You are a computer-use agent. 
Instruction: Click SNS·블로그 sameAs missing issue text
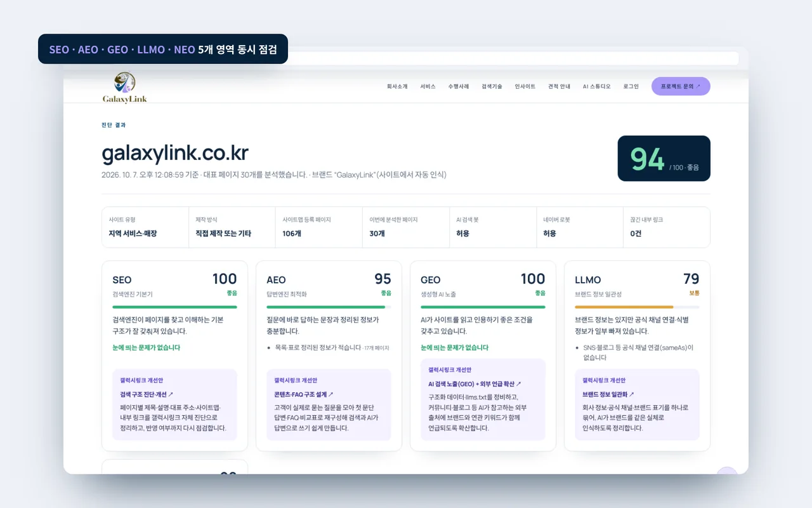[x=638, y=352]
